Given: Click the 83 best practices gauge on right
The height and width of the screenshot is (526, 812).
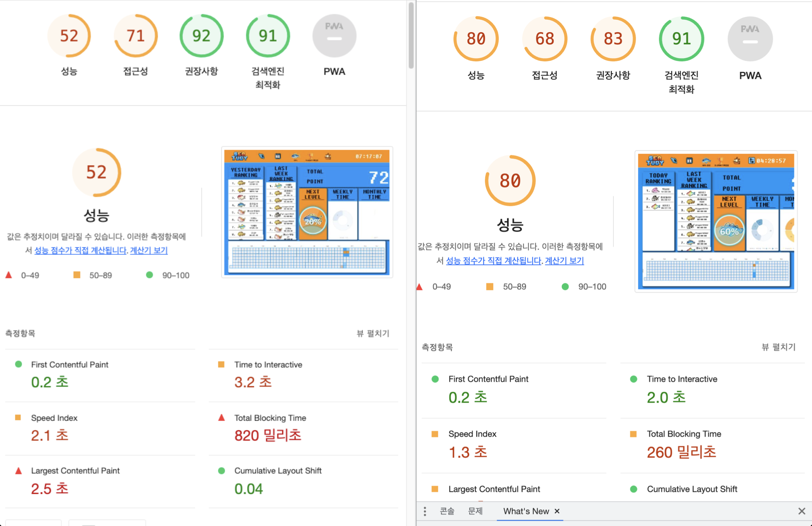Looking at the screenshot, I should [613, 39].
